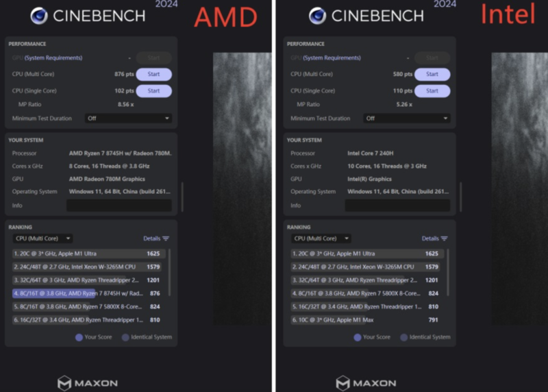Click the Identical System legend dot, Intel panel
Screen dimensions: 548x392
[404, 337]
